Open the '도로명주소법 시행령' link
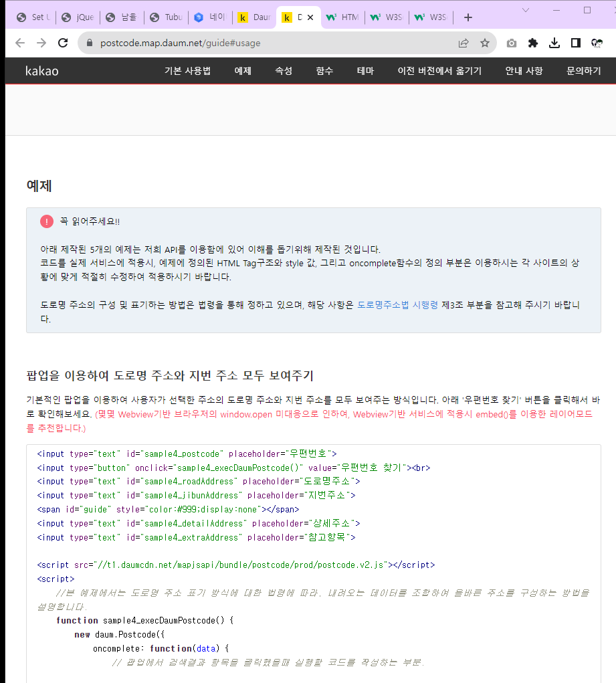This screenshot has height=683, width=616. click(397, 305)
